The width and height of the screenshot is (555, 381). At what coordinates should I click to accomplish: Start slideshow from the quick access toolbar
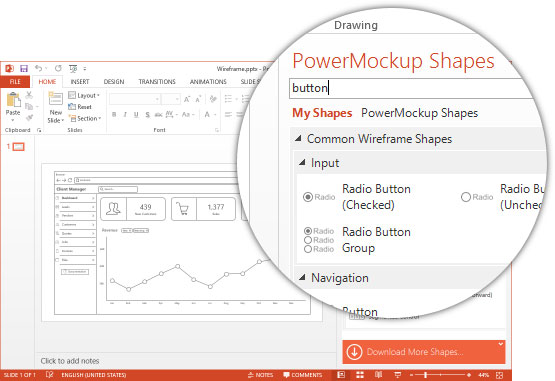[73, 68]
